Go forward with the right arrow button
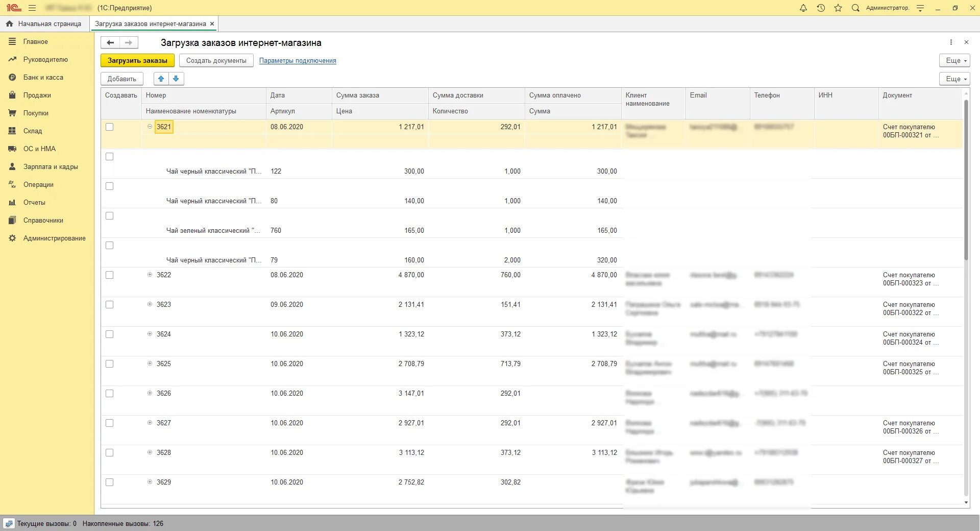Screen dimensions: 980x531 tap(129, 43)
